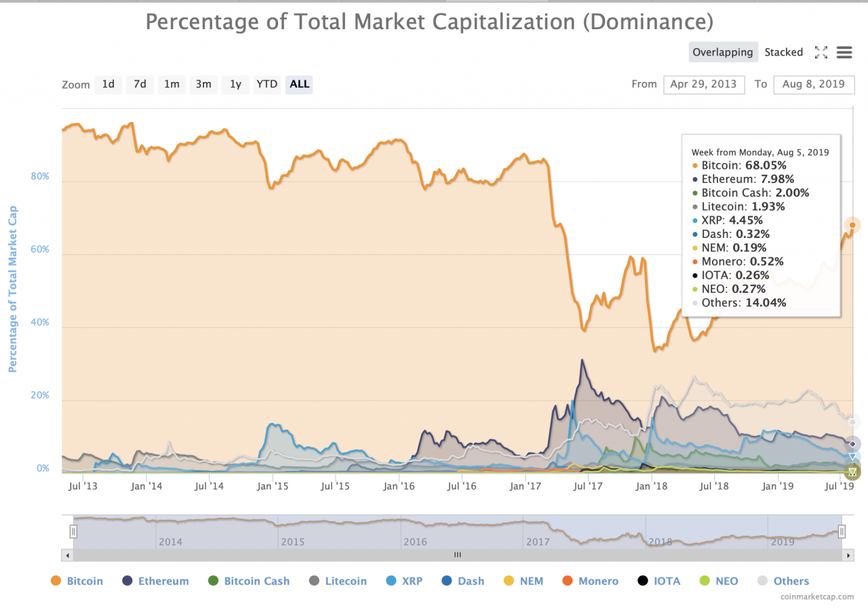
Task: Click the 'Jan '17' x-axis label
Action: pyautogui.click(x=526, y=486)
